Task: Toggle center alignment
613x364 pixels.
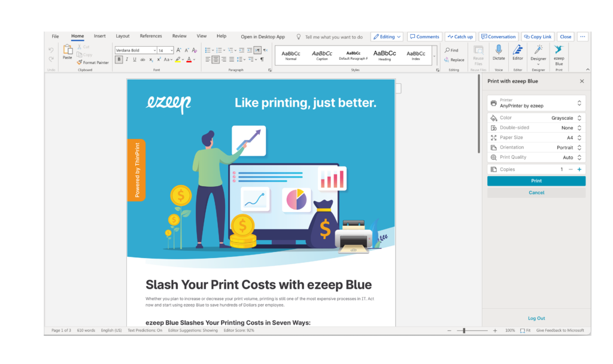Action: (216, 60)
